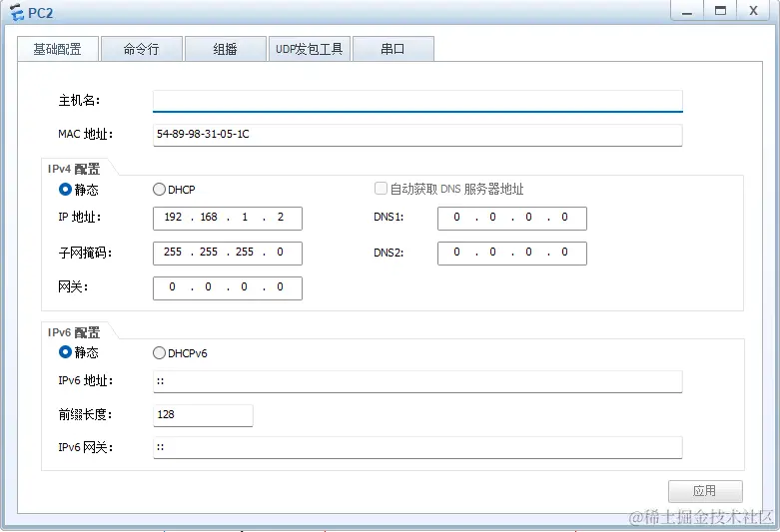Screen dimensions: 780x532
Task: Open the 命令行 tab
Action: [142, 49]
